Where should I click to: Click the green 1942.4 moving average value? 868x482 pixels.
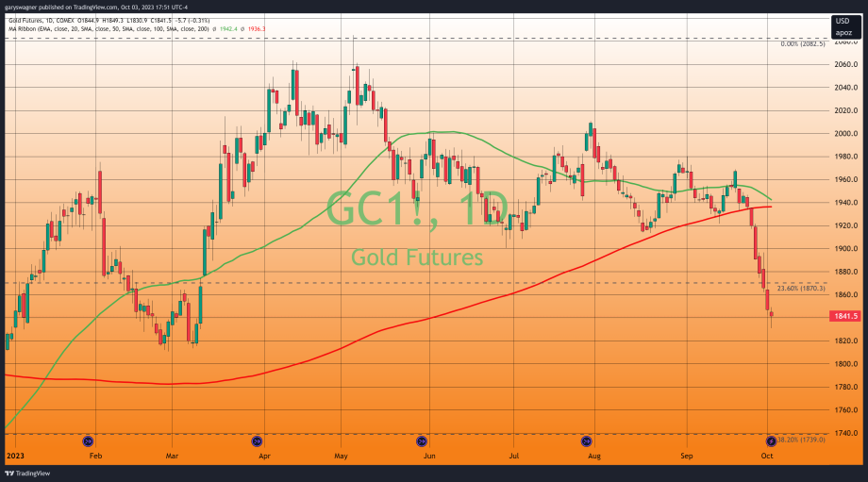(x=230, y=29)
